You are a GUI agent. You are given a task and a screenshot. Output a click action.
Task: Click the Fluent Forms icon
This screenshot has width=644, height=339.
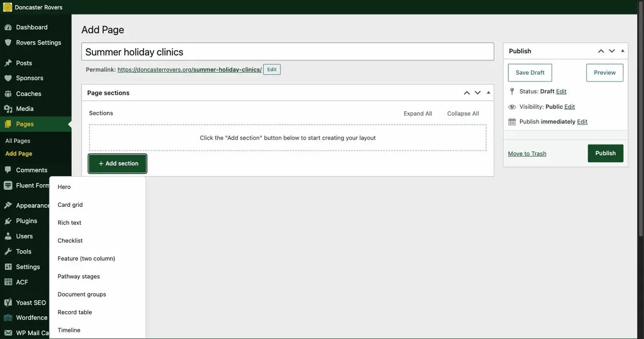8,185
